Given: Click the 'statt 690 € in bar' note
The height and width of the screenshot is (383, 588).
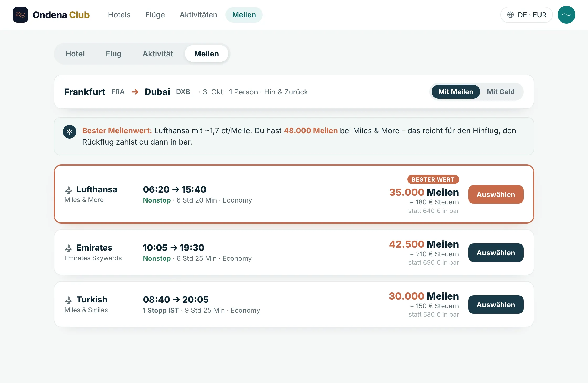Looking at the screenshot, I should (434, 263).
